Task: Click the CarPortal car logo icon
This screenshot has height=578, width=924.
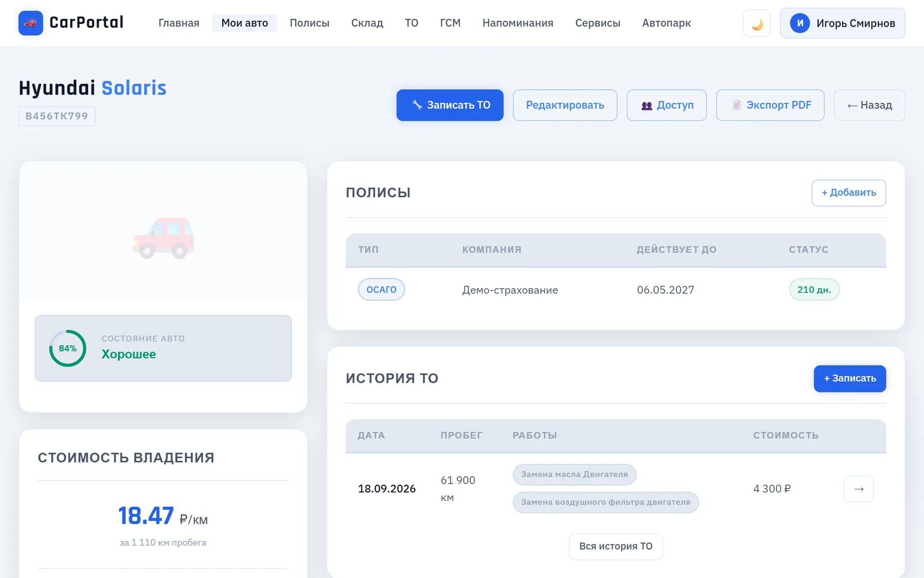Action: [31, 23]
